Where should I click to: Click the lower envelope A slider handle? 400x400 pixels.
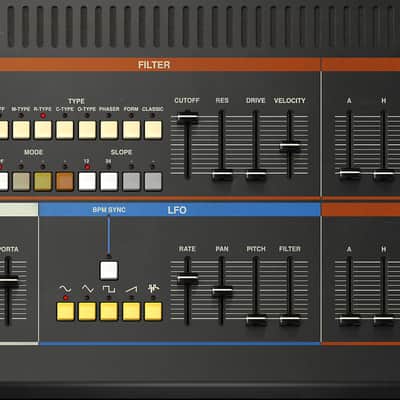pyautogui.click(x=349, y=320)
